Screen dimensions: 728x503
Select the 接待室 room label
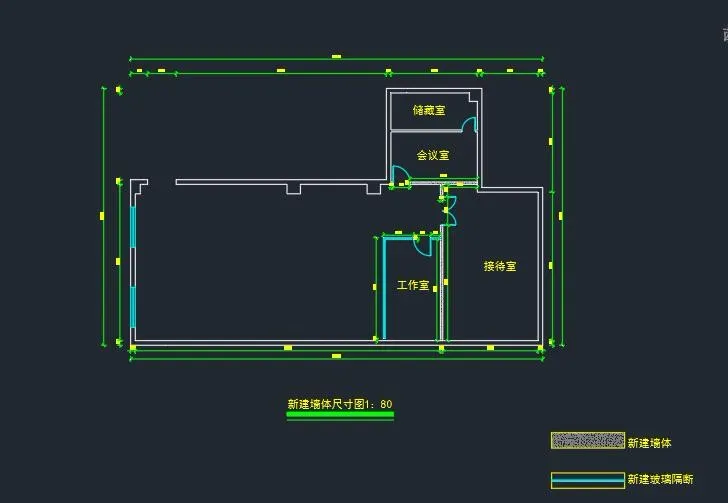(x=500, y=266)
